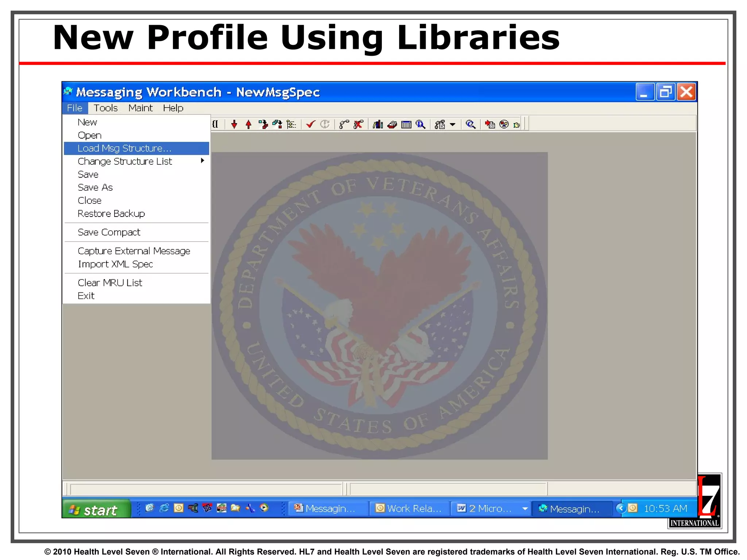
Task: Click the small folder icon at toolbar end
Action: [x=516, y=125]
